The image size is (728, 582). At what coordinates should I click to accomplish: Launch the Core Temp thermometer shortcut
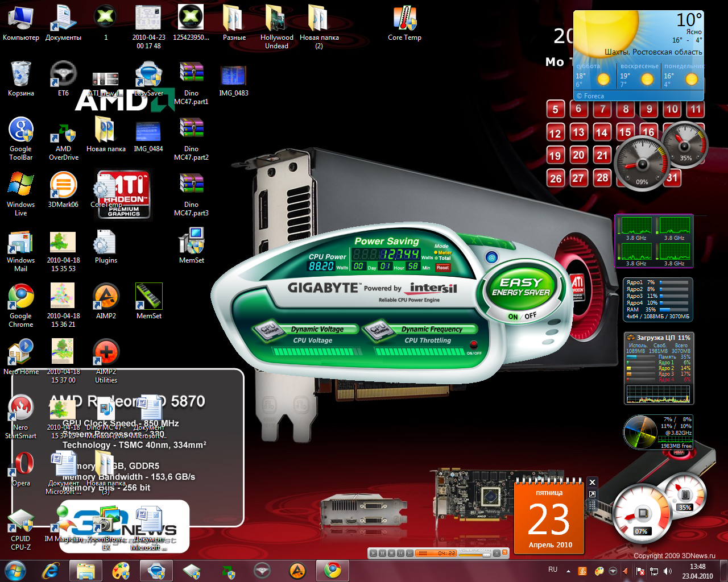(x=404, y=23)
